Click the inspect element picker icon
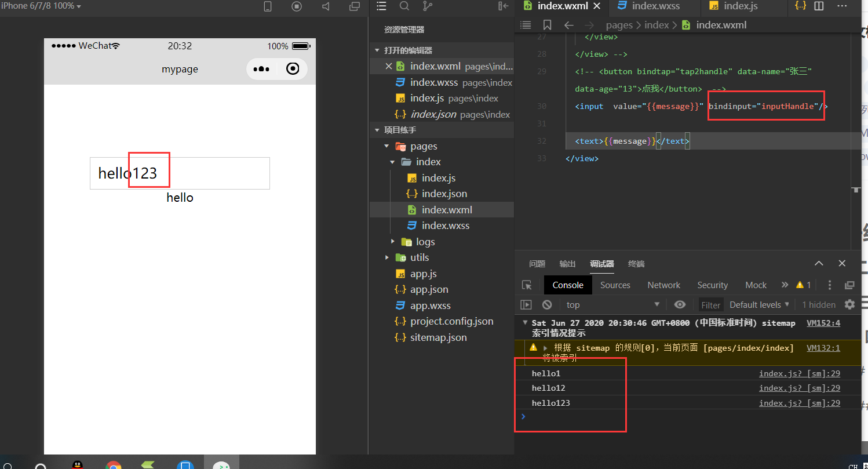 [x=527, y=285]
